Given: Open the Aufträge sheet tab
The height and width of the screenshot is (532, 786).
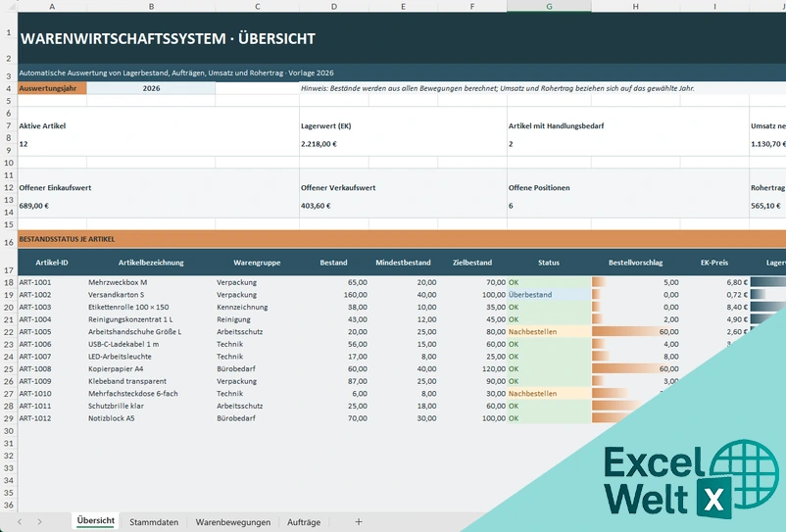Looking at the screenshot, I should click(304, 522).
